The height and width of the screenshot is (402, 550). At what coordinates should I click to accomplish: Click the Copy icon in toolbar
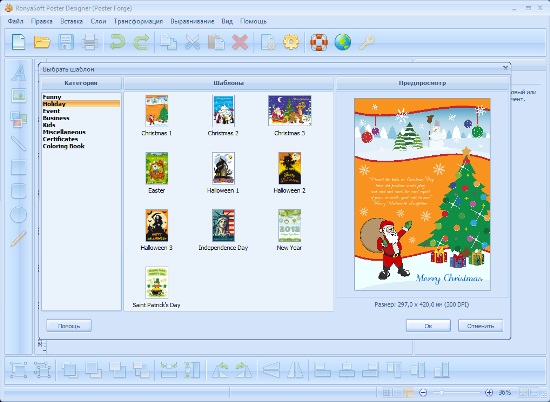click(168, 42)
